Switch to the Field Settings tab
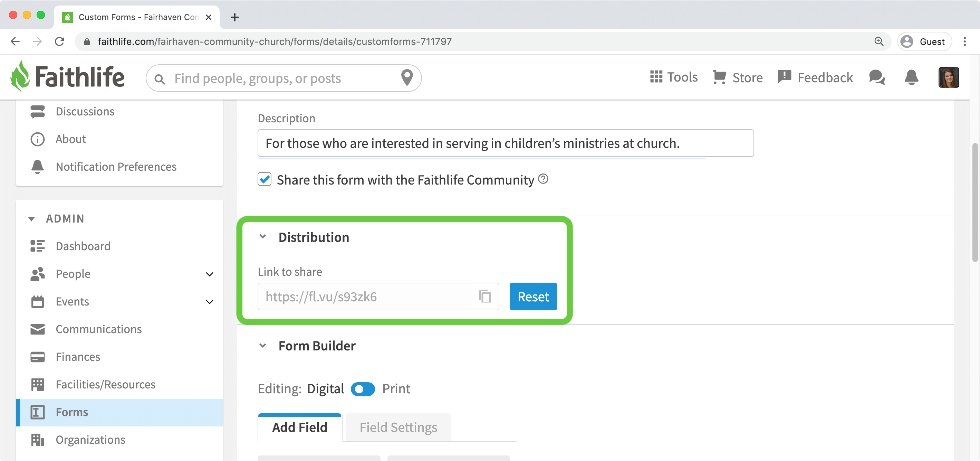 coord(398,427)
